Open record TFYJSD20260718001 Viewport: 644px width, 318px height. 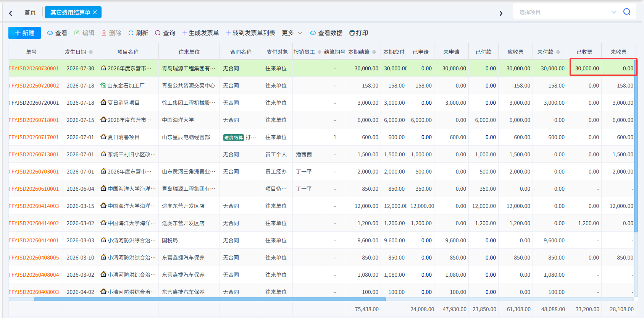pyautogui.click(x=34, y=120)
